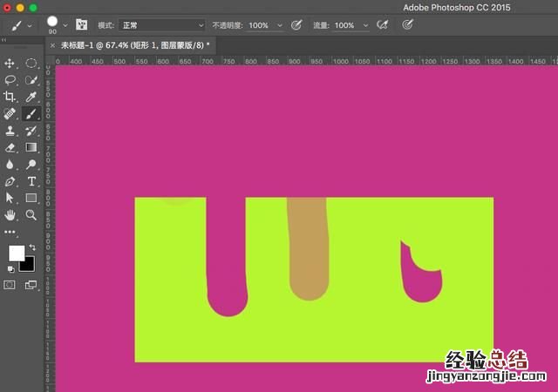
Task: Enable airbrush-style build-up effect
Action: (381, 25)
